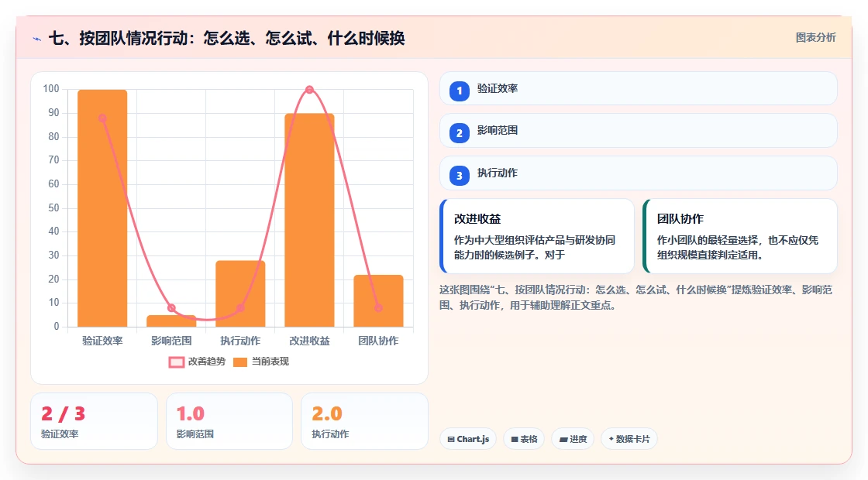
Task: Click the 执行动作 x-axis label
Action: [x=240, y=341]
